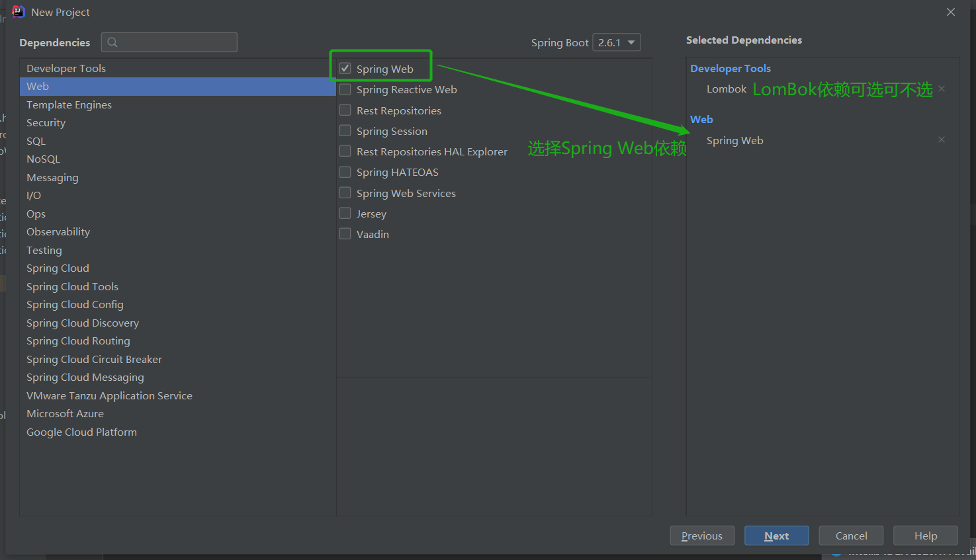Image resolution: width=976 pixels, height=560 pixels.
Task: Check Spring Web Services dependency
Action: coord(345,193)
